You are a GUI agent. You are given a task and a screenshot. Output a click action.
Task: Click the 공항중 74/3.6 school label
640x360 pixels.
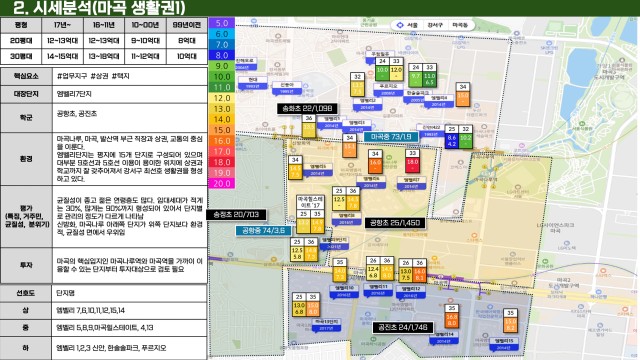click(263, 231)
